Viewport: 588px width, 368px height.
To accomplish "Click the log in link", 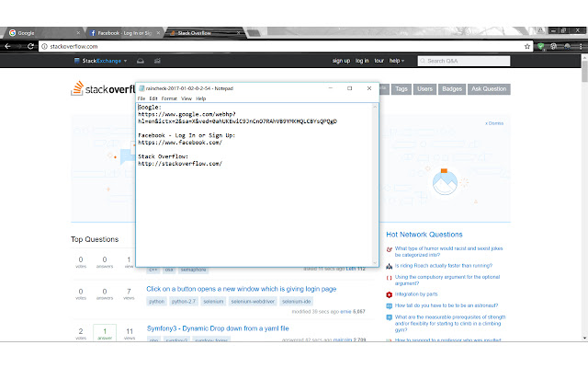I will [362, 61].
